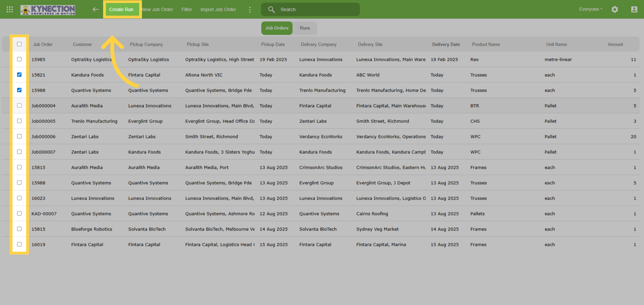Image resolution: width=644 pixels, height=305 pixels.
Task: Click the Filter button
Action: coord(186,9)
